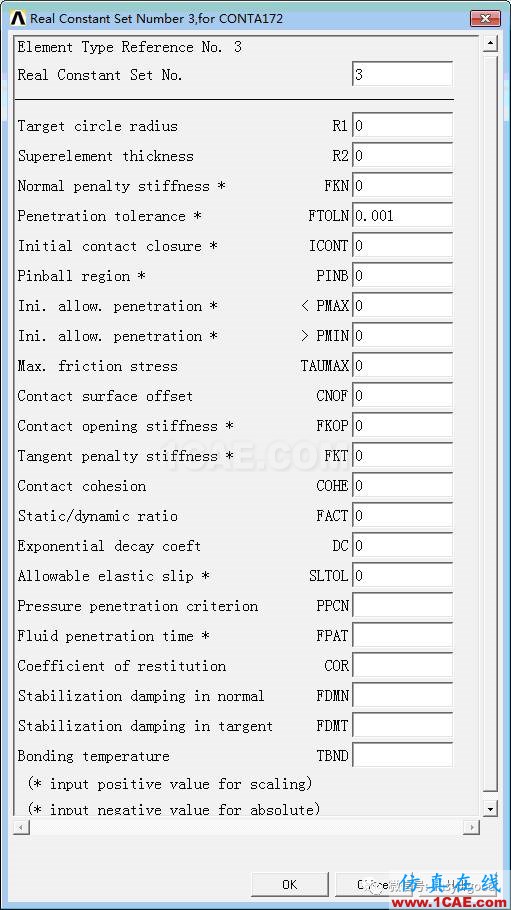The width and height of the screenshot is (511, 910).
Task: Click the CNOF contact surface offset field
Action: tap(402, 396)
